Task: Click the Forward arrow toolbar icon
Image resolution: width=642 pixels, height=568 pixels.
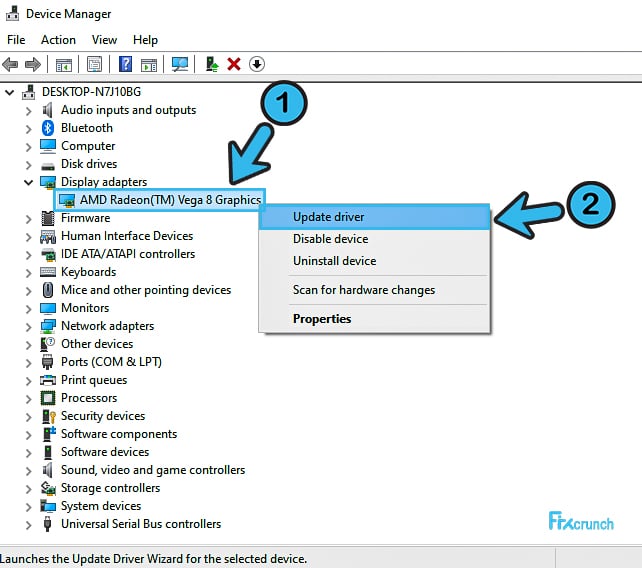Action: (x=33, y=64)
